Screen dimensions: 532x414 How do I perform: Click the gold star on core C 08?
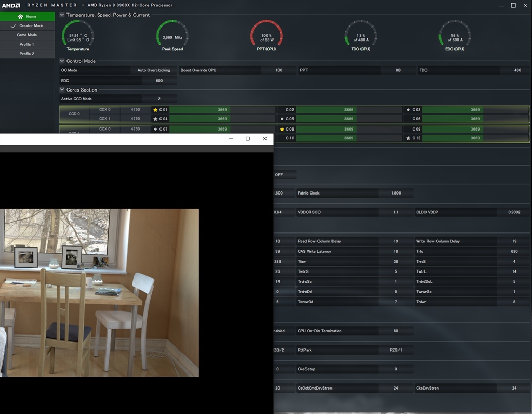point(282,129)
